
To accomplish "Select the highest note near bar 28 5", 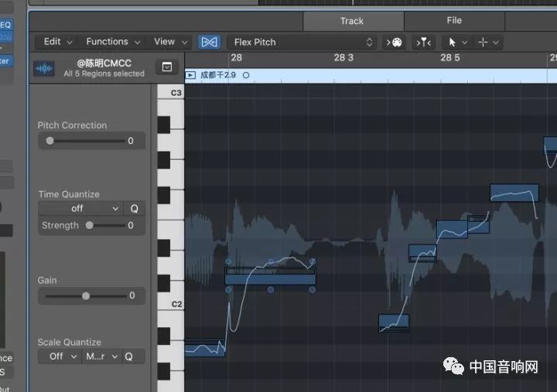I will click(x=514, y=193).
